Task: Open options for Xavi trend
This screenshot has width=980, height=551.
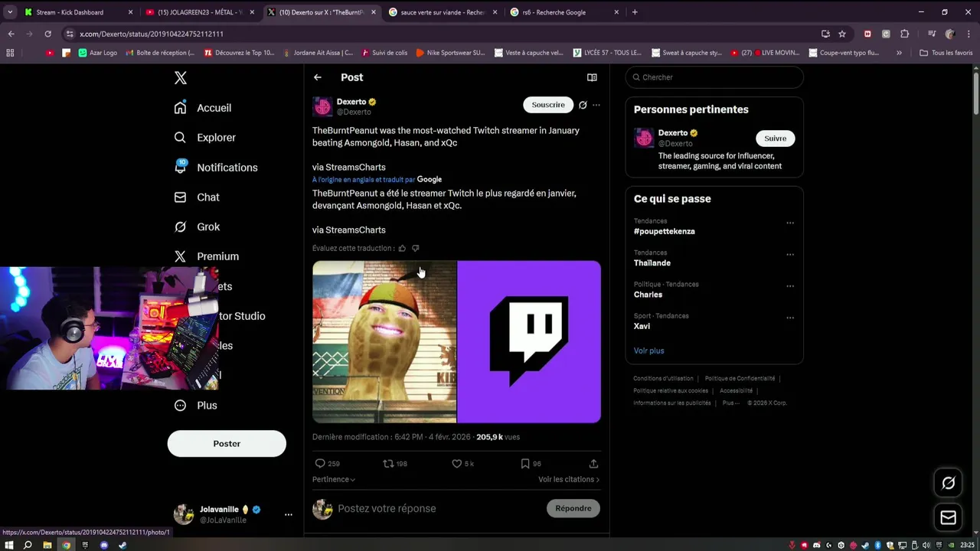Action: pos(790,318)
